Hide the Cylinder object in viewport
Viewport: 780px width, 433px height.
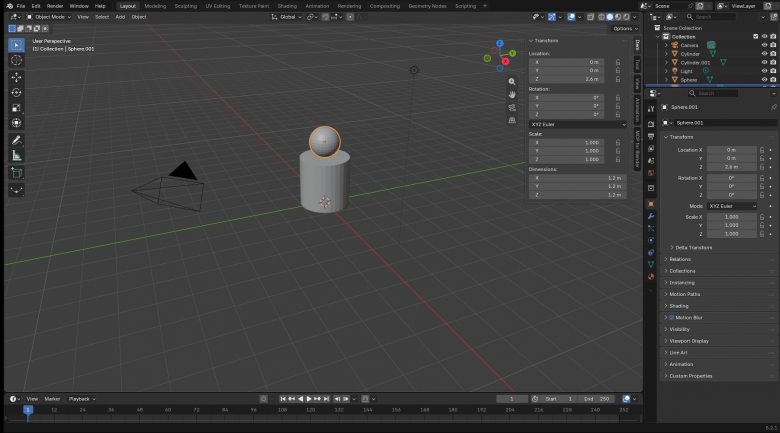(764, 54)
